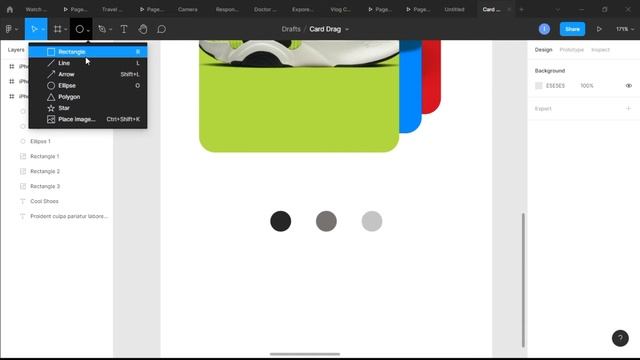
Task: Select the Pen tool
Action: (x=102, y=29)
